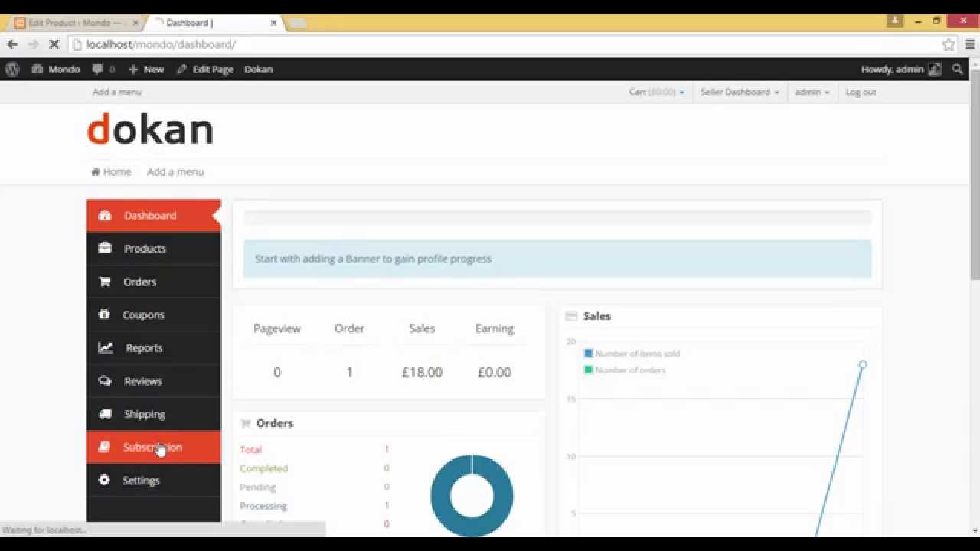
Task: Click the top Add a menu link
Action: point(117,92)
